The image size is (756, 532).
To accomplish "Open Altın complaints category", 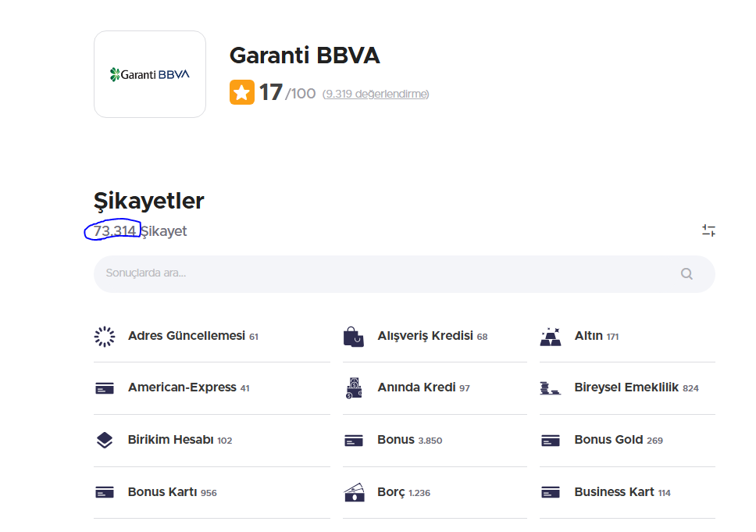I will [x=589, y=336].
